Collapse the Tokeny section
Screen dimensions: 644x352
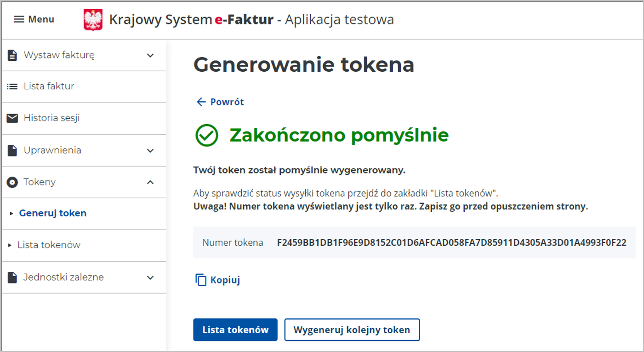[x=150, y=182]
